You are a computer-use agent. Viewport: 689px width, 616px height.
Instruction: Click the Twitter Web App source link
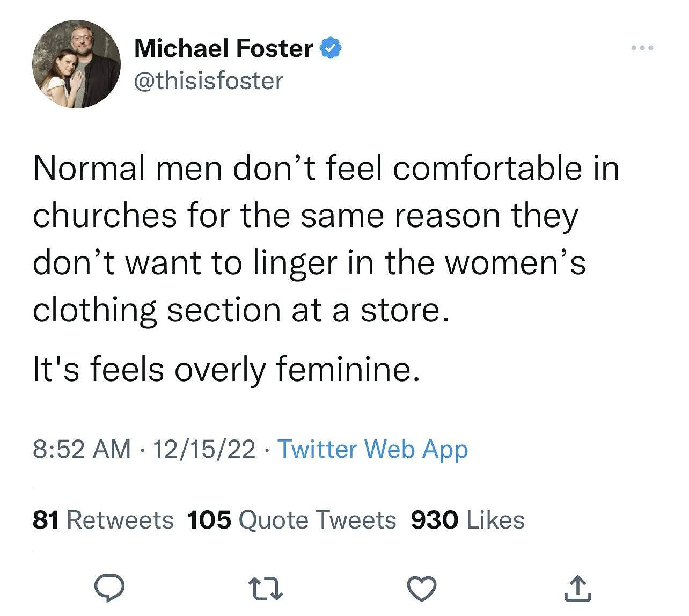coord(372,449)
